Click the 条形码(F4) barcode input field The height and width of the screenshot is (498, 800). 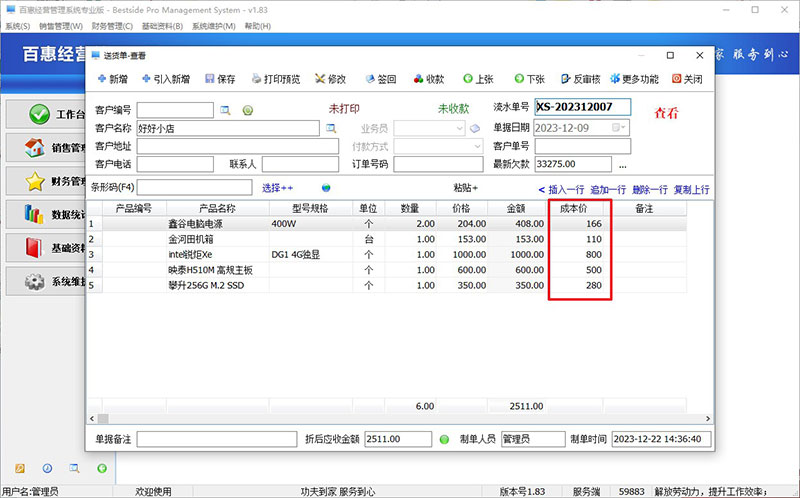tap(194, 187)
